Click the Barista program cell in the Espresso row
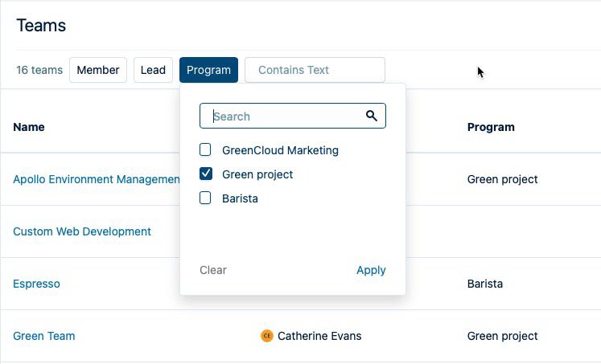This screenshot has width=601, height=364. 485,284
